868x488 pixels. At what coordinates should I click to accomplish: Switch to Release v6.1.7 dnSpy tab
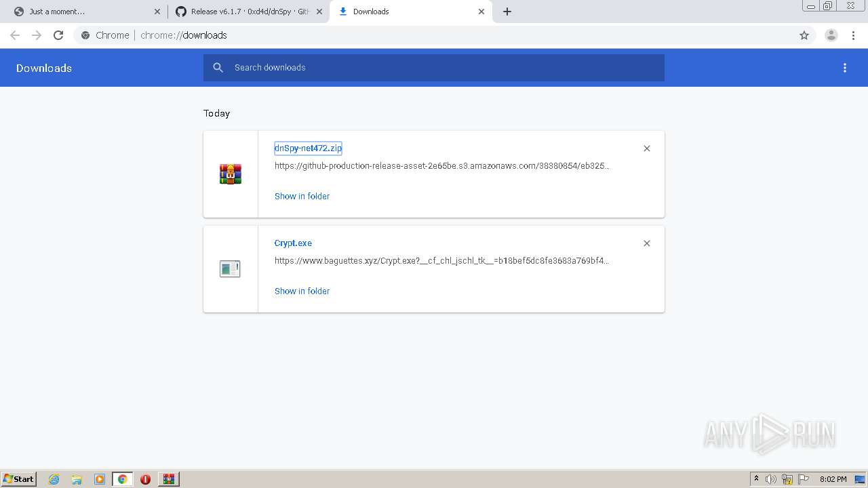[x=248, y=12]
